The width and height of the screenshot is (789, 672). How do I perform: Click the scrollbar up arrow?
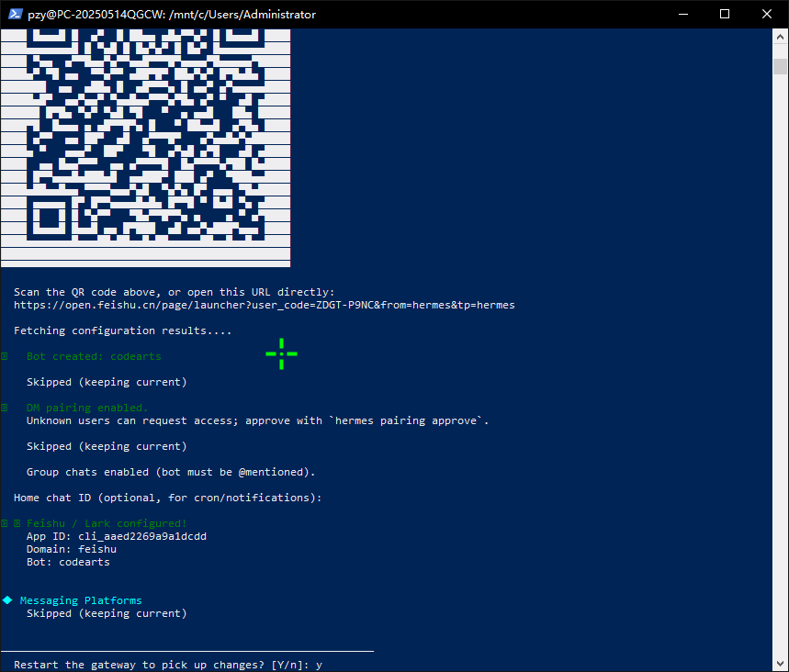point(780,37)
